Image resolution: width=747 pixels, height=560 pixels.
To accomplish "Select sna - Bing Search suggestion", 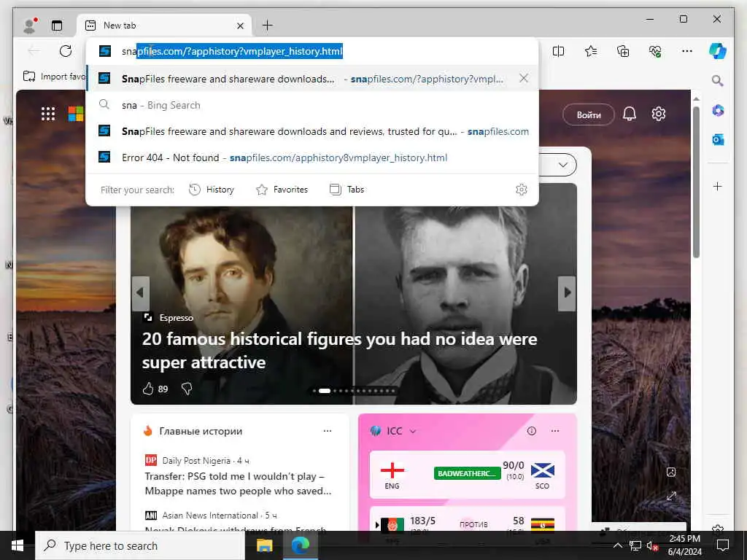I will (312, 105).
